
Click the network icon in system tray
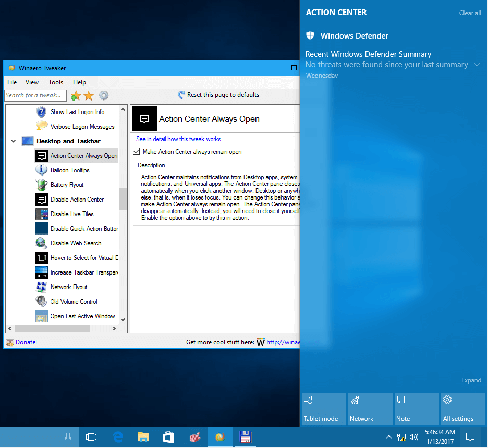coord(401,438)
